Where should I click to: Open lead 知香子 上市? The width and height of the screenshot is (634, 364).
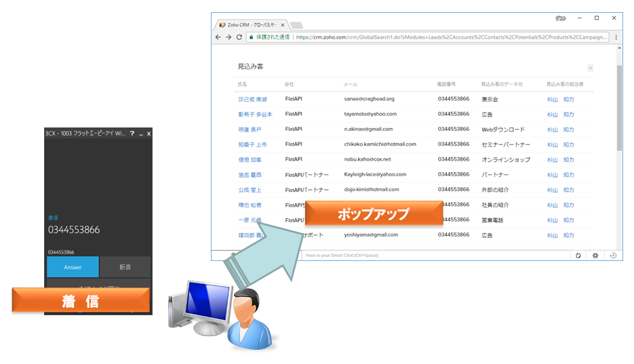252,144
